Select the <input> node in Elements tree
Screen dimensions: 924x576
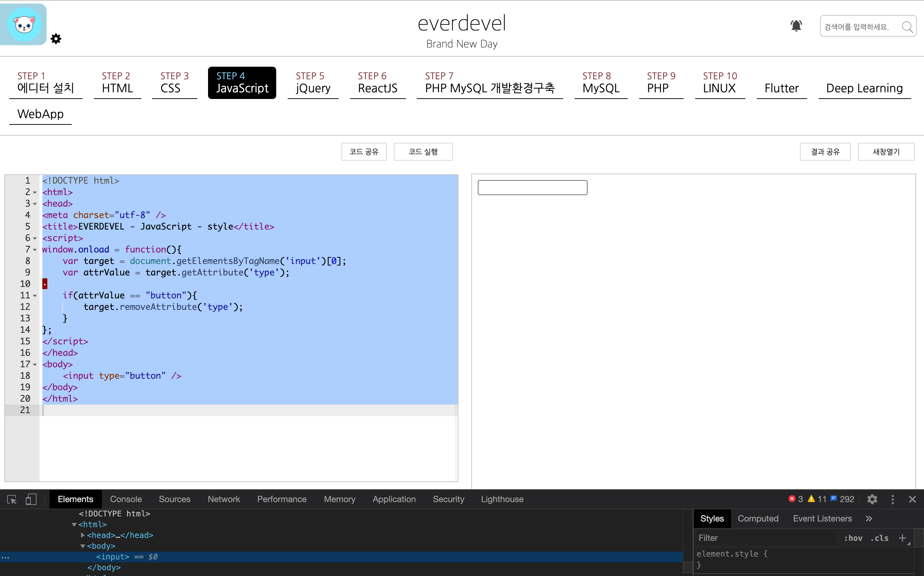tap(341, 557)
